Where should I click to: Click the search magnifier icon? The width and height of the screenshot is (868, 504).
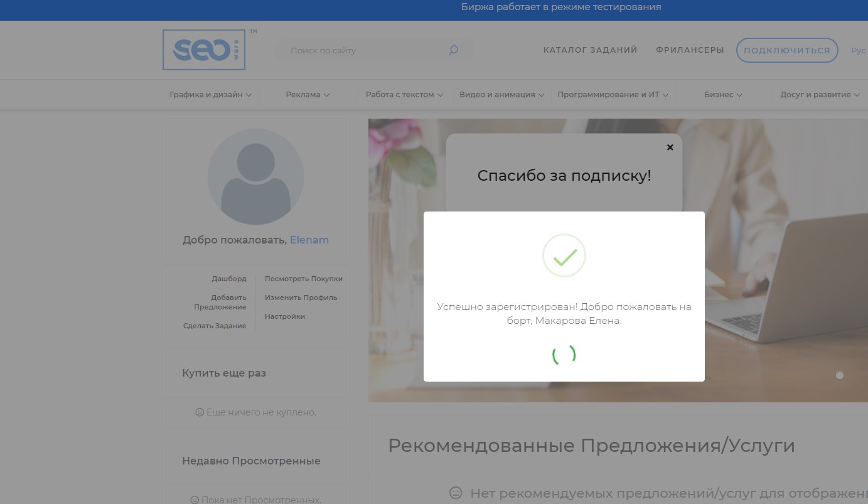[453, 50]
